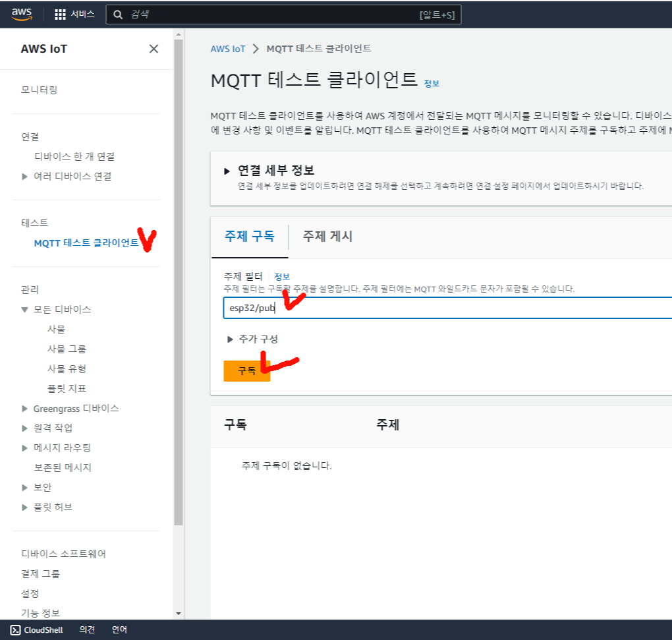Close the AWS IoT sidebar with X
672x640 pixels.
(154, 49)
